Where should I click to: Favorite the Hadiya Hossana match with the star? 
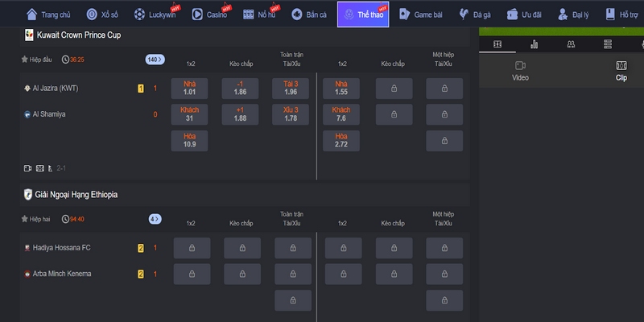pos(25,219)
